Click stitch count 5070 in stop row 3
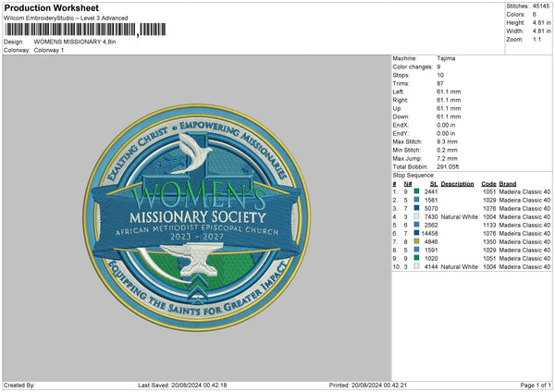Viewport: 555px width, 392px height. (431, 208)
